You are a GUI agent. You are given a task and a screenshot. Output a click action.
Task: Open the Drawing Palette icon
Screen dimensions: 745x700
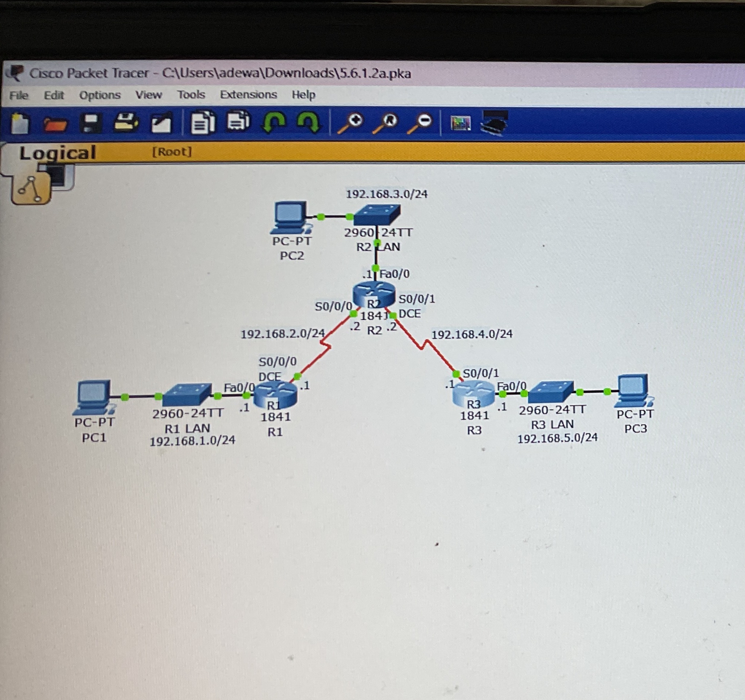pos(460,123)
